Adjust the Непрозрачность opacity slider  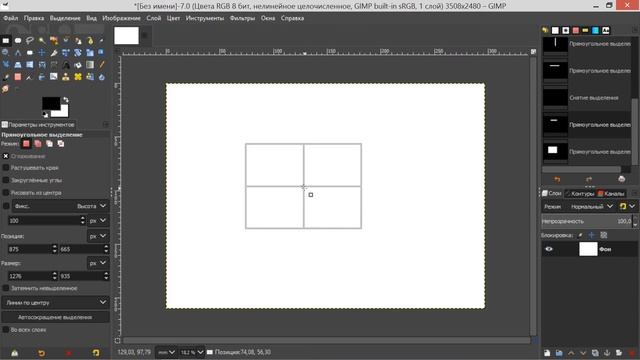coord(587,221)
